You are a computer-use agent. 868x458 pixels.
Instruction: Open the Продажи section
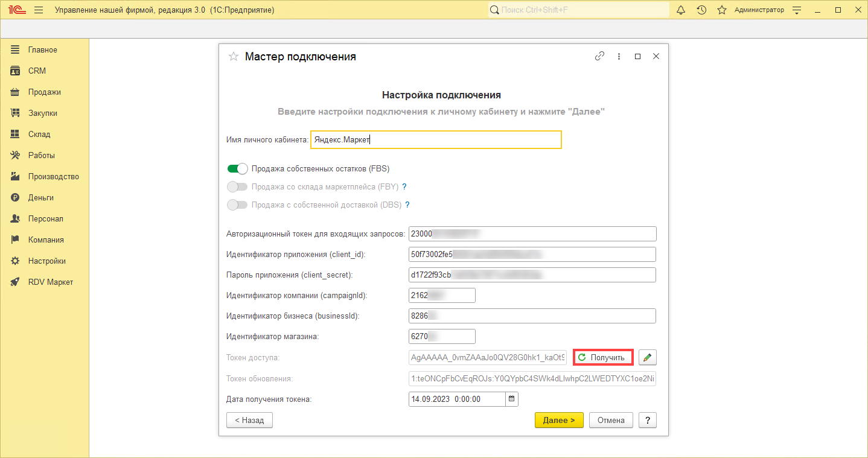pyautogui.click(x=44, y=92)
